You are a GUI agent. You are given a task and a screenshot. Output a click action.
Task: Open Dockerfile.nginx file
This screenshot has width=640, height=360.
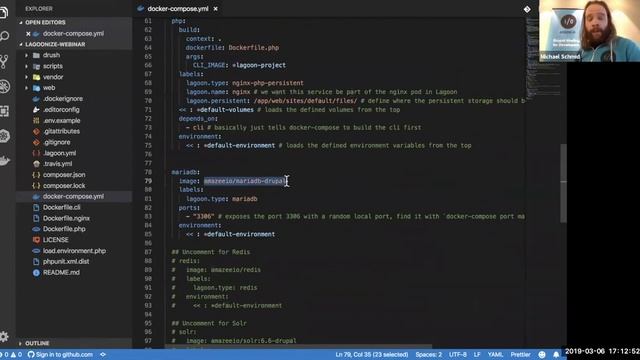(x=66, y=218)
